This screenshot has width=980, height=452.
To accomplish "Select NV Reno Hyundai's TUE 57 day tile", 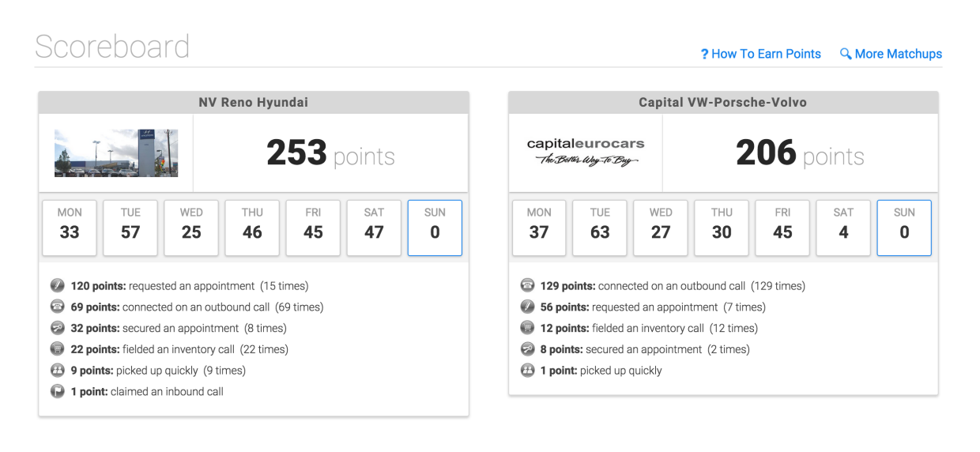I will coord(130,228).
